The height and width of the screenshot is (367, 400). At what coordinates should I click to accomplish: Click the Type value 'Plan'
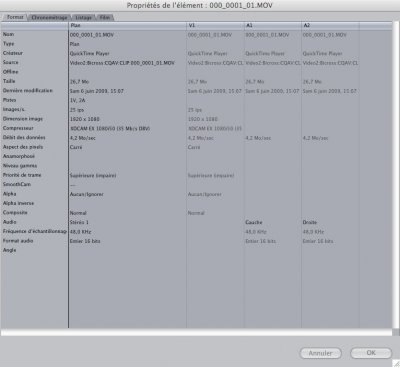pos(75,44)
